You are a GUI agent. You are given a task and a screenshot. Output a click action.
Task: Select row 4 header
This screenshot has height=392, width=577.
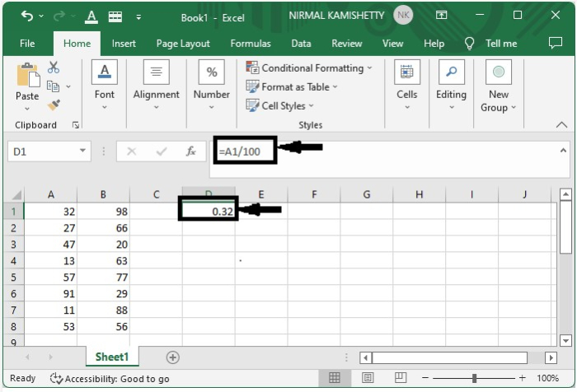point(14,261)
